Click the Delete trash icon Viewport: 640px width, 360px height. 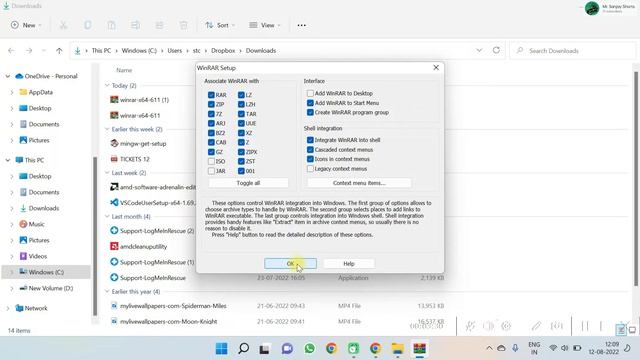(x=183, y=25)
